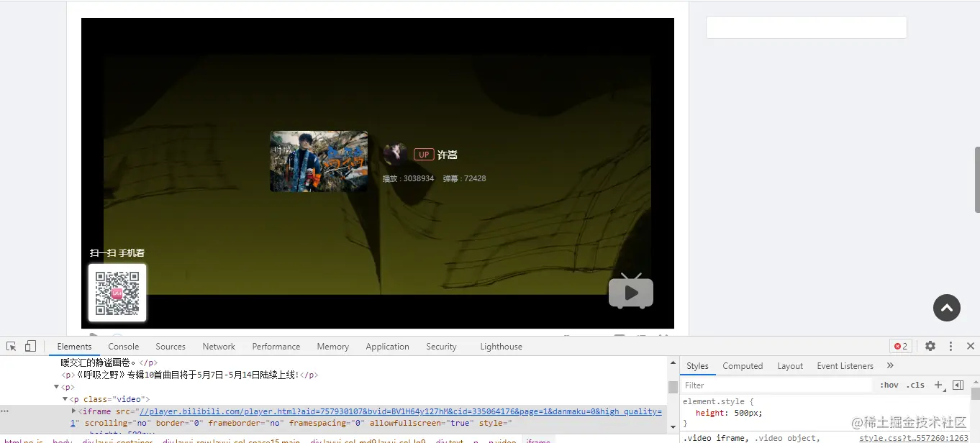Play the Bilibili video via TV icon
This screenshot has height=443, width=980.
631,291
